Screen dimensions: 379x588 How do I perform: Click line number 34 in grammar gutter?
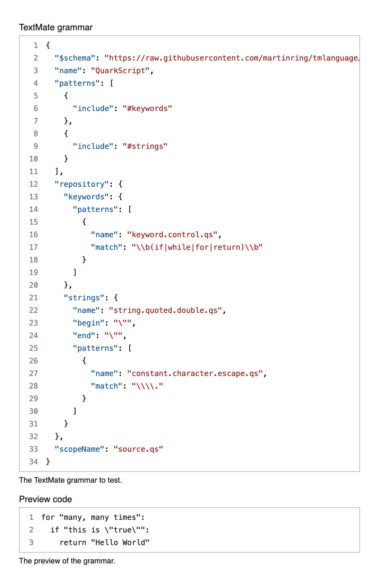33,462
